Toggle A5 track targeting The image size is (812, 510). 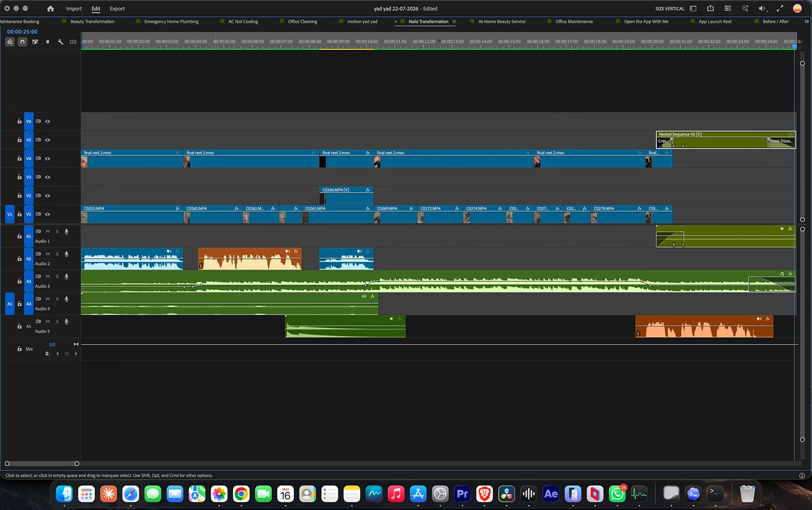(x=28, y=326)
